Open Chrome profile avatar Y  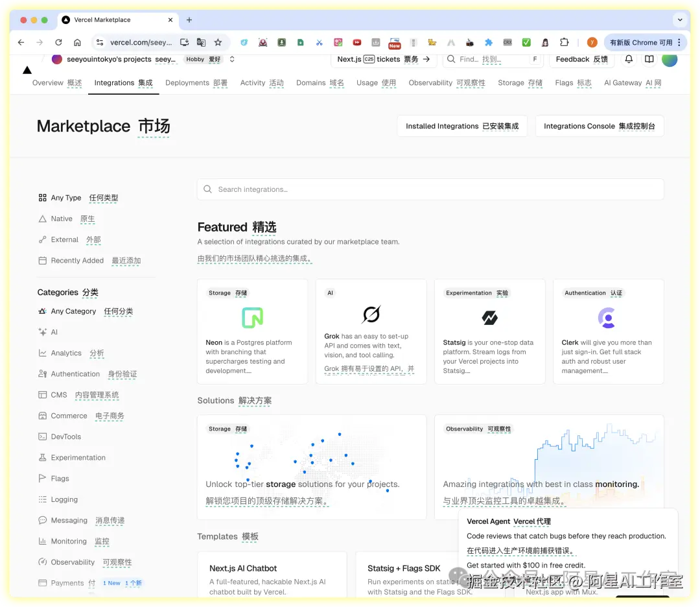592,42
